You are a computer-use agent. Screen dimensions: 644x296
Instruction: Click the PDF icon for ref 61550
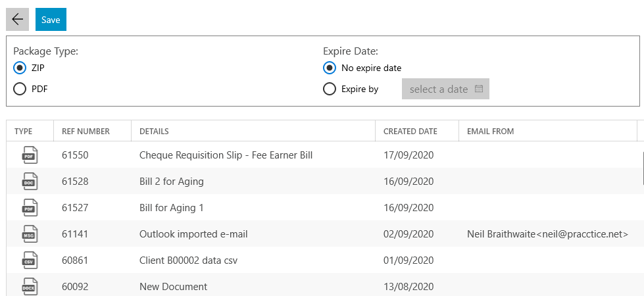coord(30,155)
